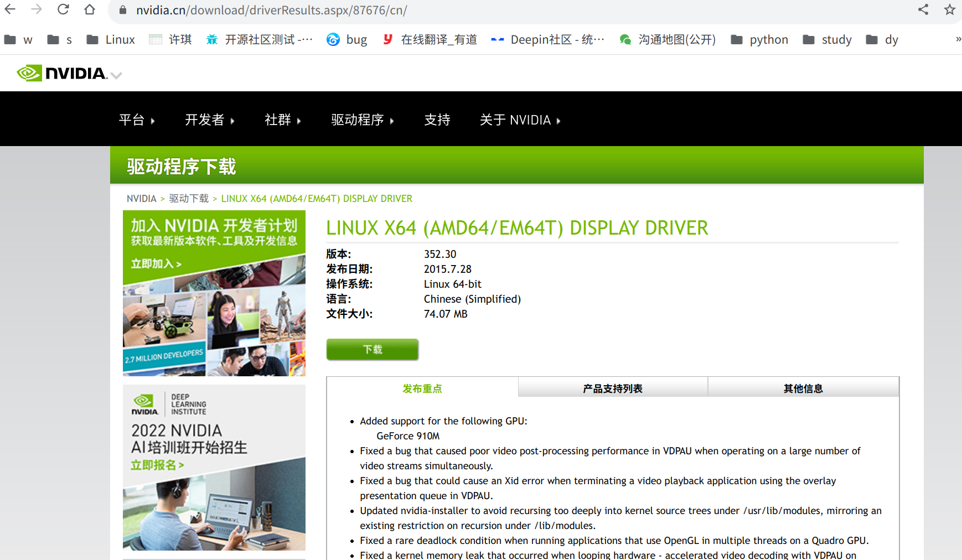Go to 驱动下载 breadcrumb link
Image resolution: width=962 pixels, height=560 pixels.
point(189,199)
